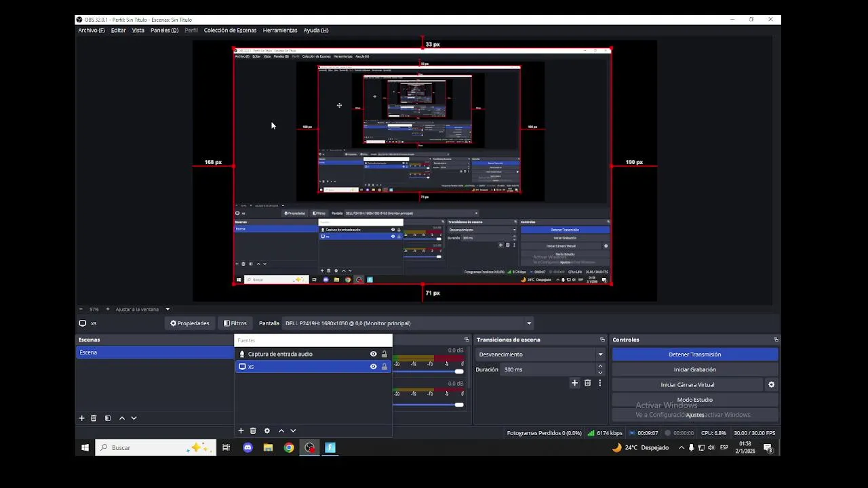Viewport: 868px width, 488px height.
Task: Click the Windows taskbar Buscar search box
Action: pos(156,447)
